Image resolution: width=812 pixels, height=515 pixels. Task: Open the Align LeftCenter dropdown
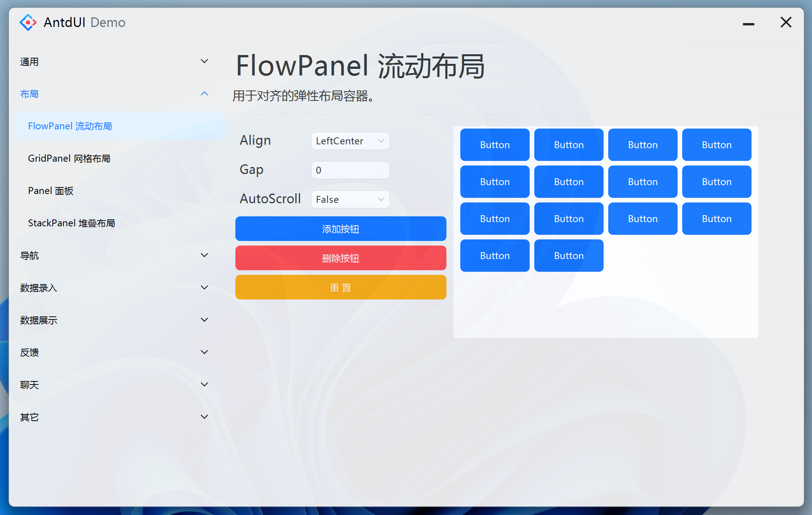350,141
